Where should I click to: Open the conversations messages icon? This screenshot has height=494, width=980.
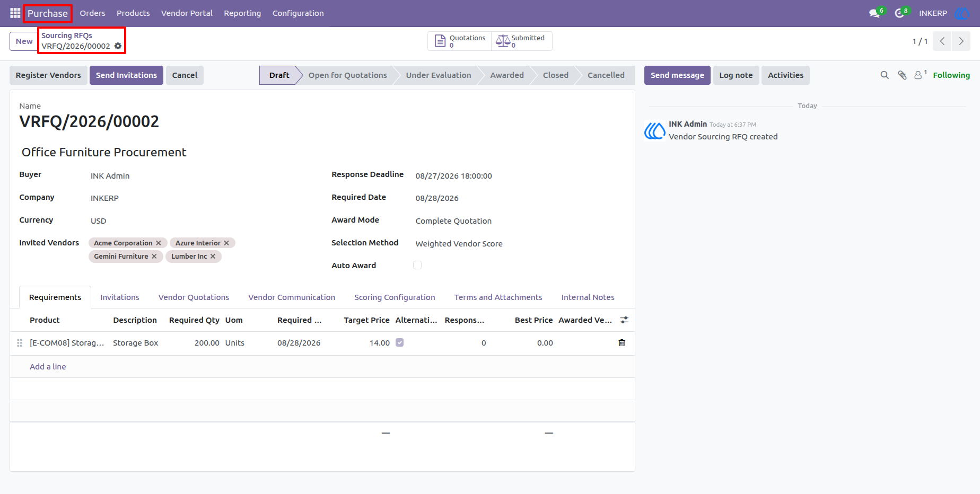(x=874, y=13)
